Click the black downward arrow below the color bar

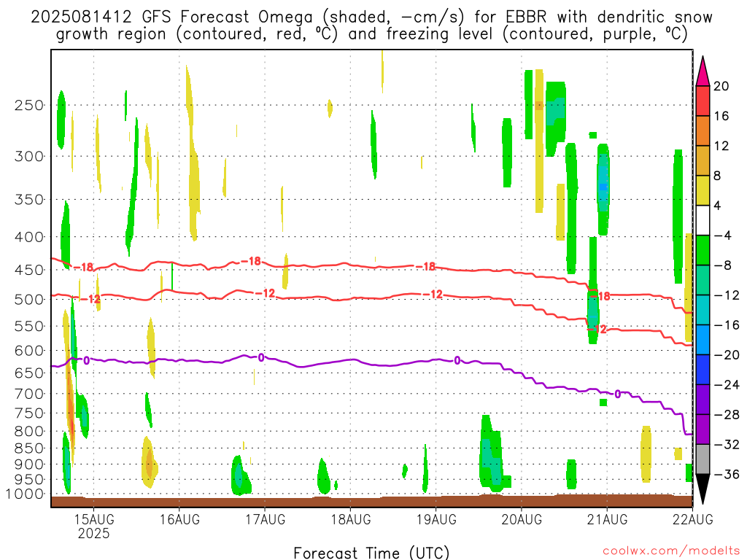(x=703, y=489)
